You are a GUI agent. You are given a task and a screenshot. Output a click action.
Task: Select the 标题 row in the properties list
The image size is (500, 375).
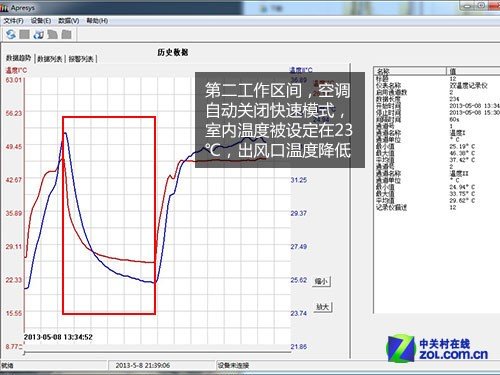(437, 79)
